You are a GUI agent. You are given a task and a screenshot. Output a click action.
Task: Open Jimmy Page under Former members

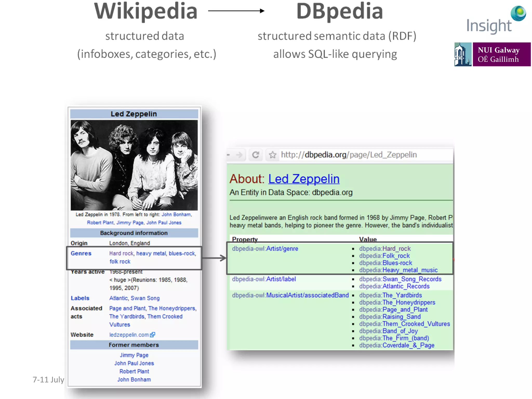click(134, 355)
